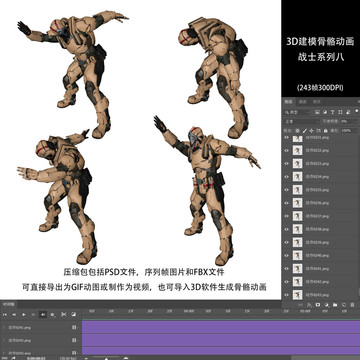
Task: Select layer thumbnail of 动作0234.png
Action: tap(297, 177)
